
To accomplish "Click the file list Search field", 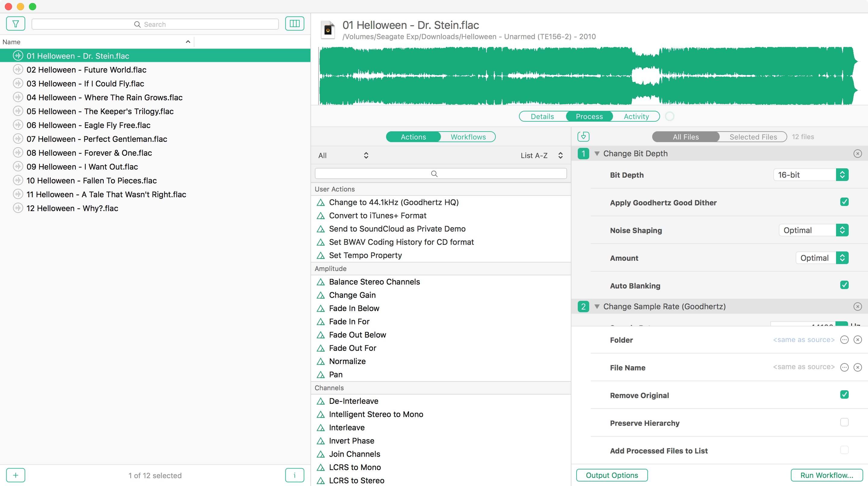I will tap(155, 24).
